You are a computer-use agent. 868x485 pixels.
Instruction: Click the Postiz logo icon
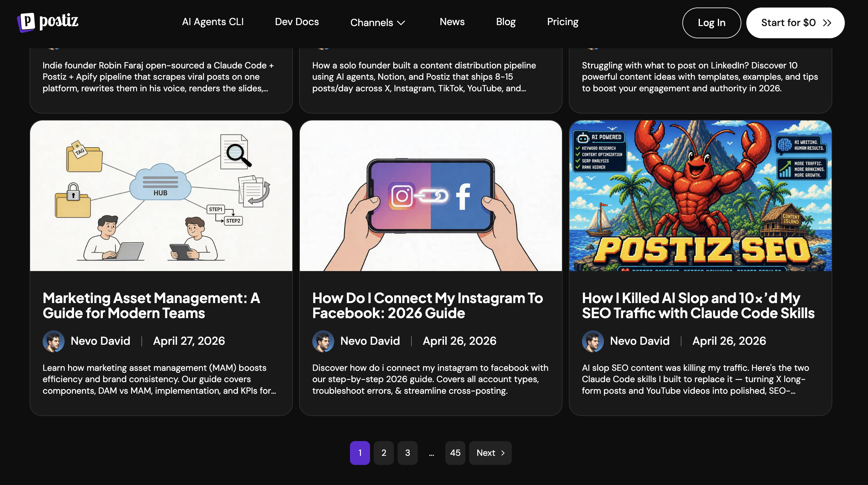[x=26, y=22]
